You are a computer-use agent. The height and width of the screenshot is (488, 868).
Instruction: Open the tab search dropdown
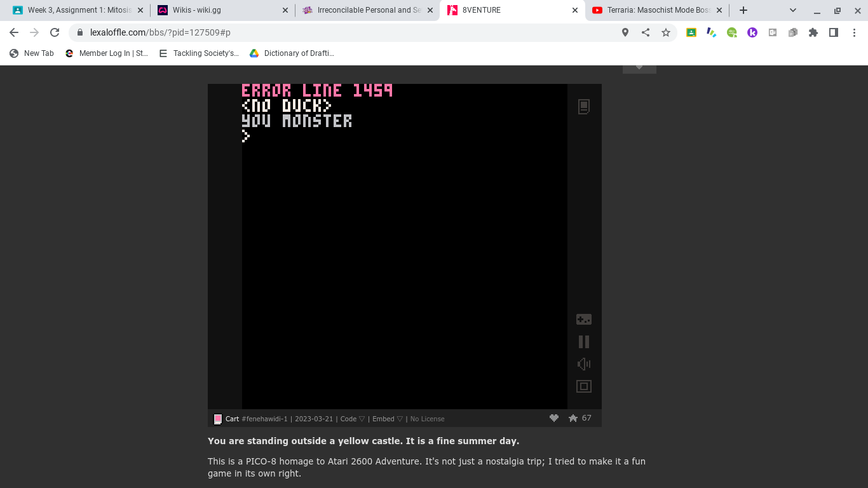coord(793,10)
